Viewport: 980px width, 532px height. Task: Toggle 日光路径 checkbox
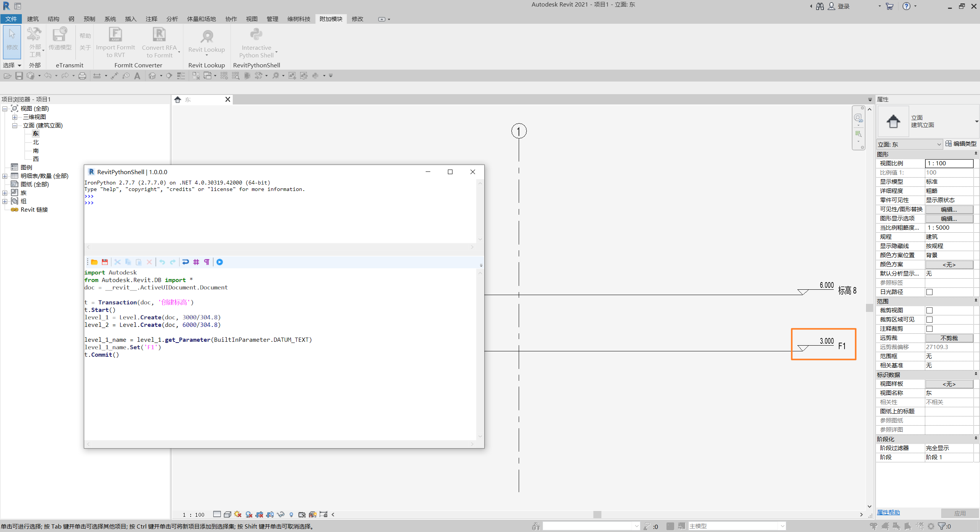(929, 292)
